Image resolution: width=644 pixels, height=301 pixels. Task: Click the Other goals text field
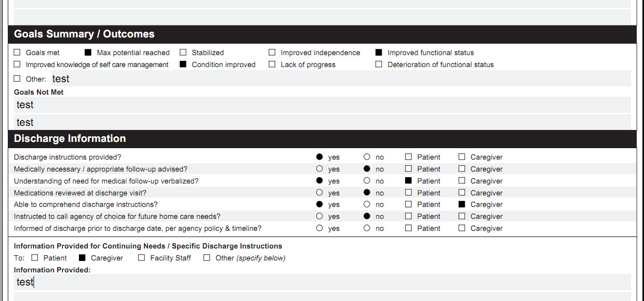[340, 79]
